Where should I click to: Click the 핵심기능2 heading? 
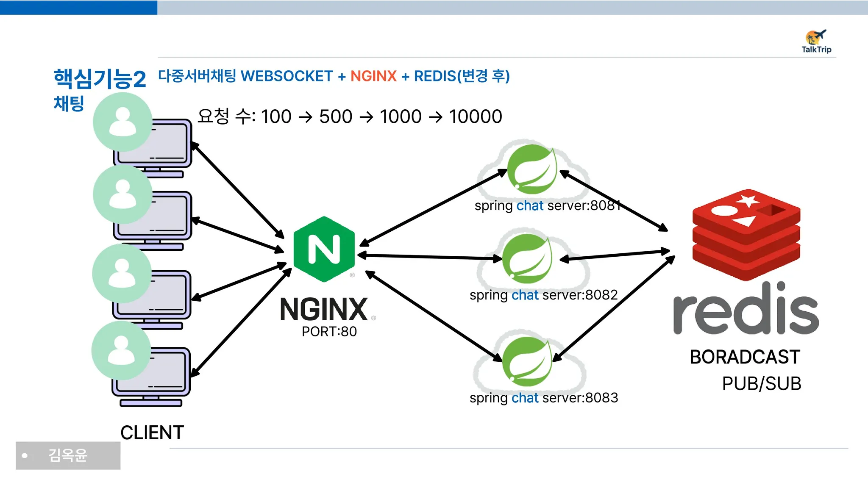(100, 79)
